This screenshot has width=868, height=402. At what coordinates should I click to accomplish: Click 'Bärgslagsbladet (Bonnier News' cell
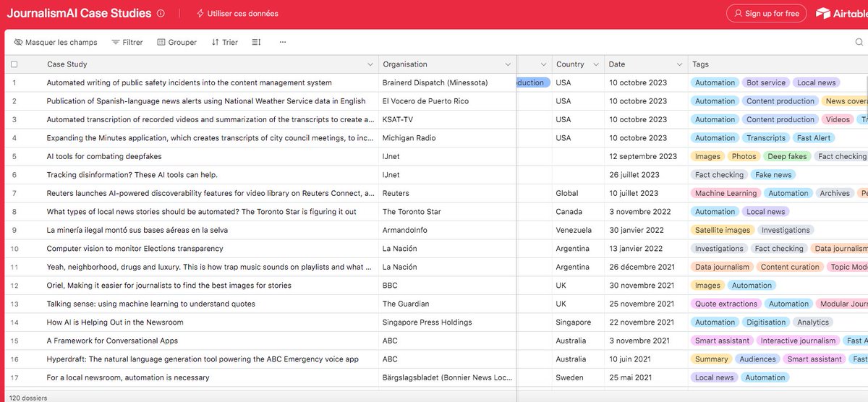pos(448,377)
